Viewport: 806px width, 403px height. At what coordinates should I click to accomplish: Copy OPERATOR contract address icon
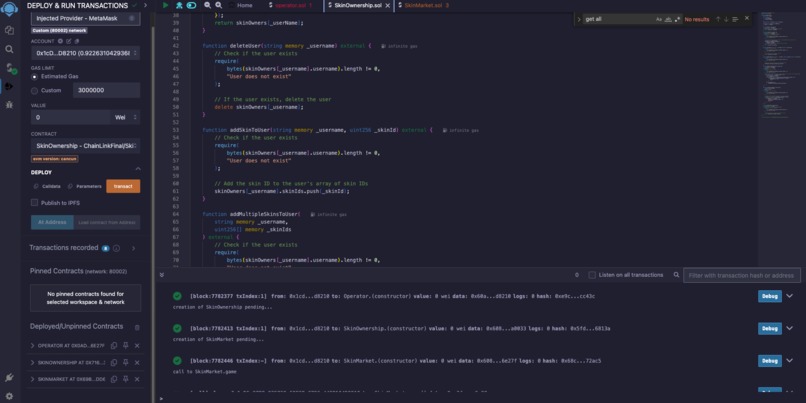pos(114,345)
